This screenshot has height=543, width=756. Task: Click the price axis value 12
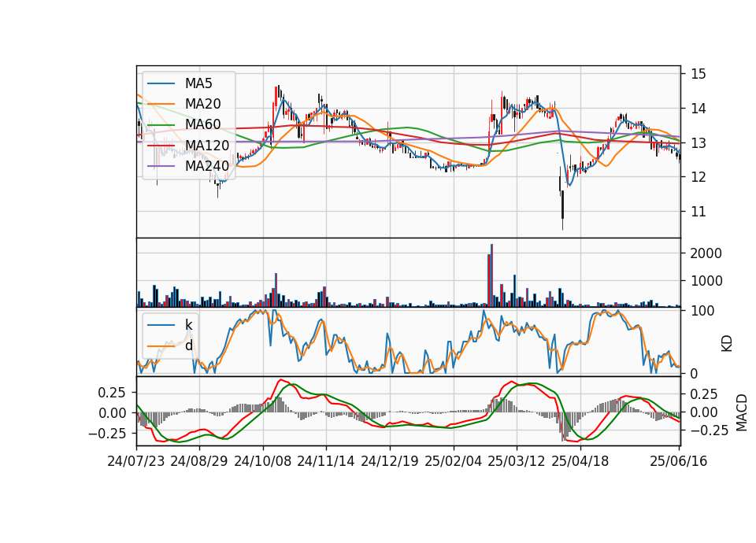point(699,177)
